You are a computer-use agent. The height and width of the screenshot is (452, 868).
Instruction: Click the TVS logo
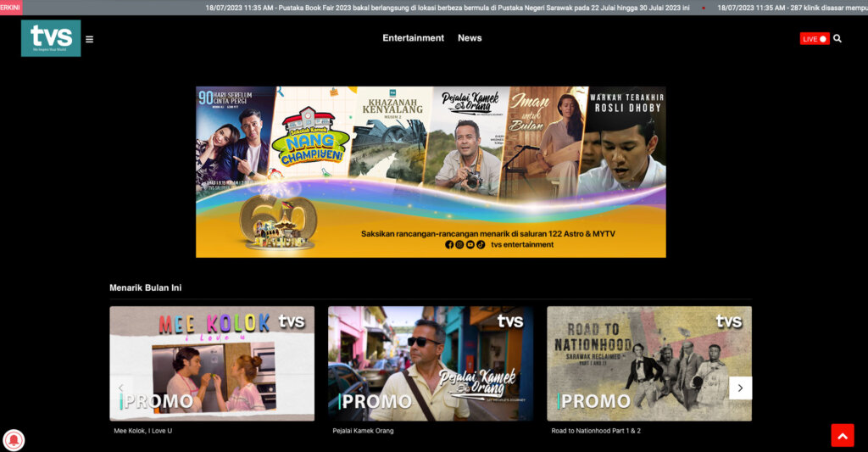51,38
